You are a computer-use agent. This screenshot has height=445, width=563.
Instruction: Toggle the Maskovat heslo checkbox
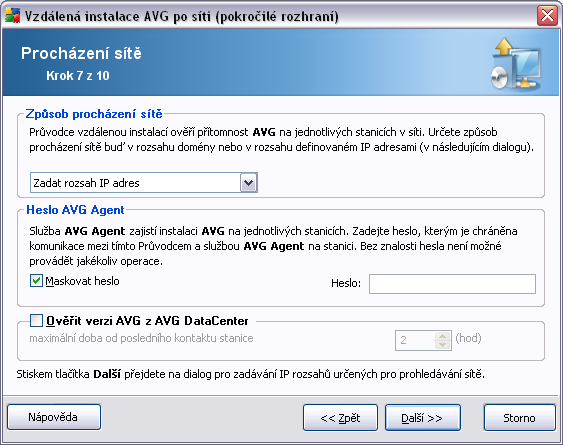coord(36,281)
